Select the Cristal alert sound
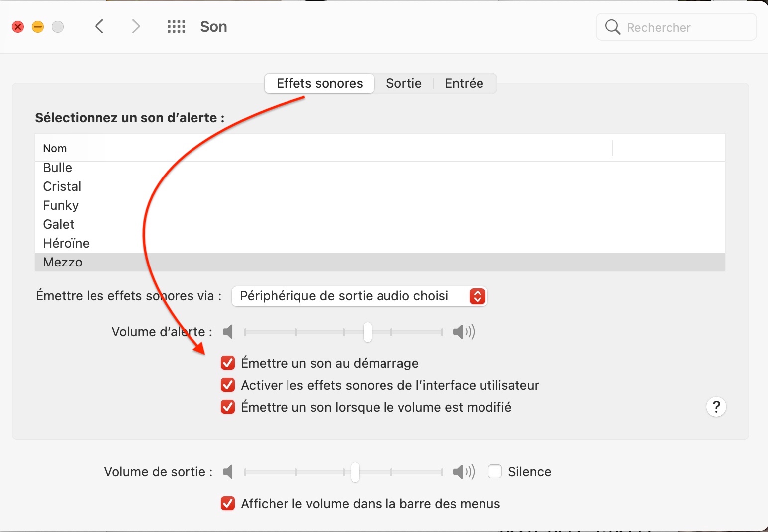Screen dimensions: 768x532 tap(380, 186)
